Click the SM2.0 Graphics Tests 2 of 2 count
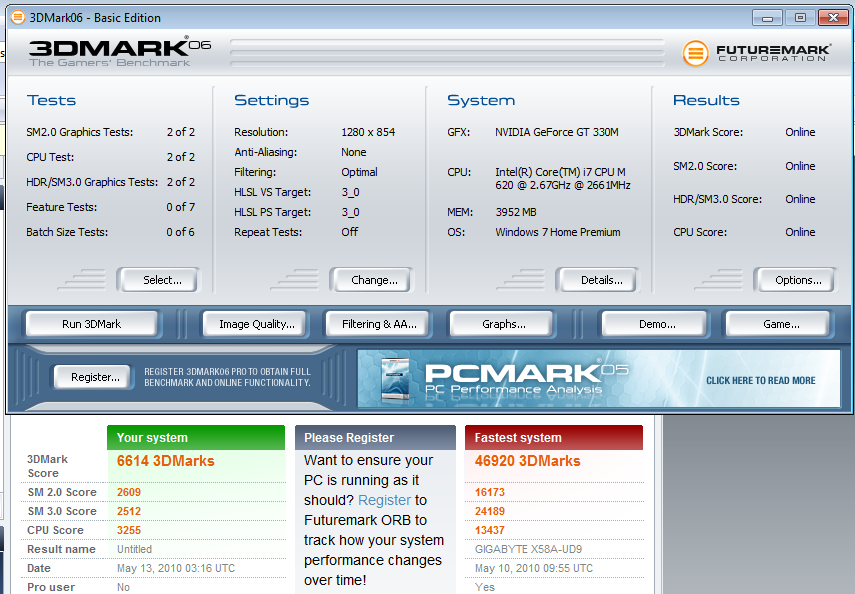Image resolution: width=855 pixels, height=594 pixels. click(x=180, y=132)
